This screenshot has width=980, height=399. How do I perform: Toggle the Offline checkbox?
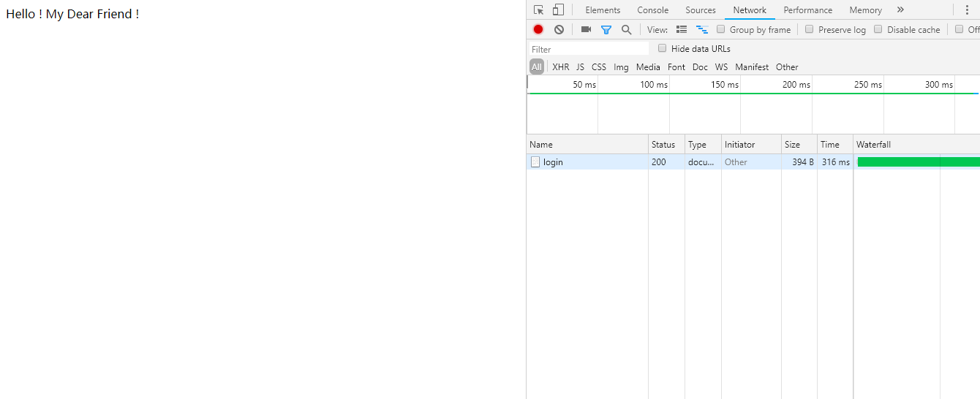959,29
